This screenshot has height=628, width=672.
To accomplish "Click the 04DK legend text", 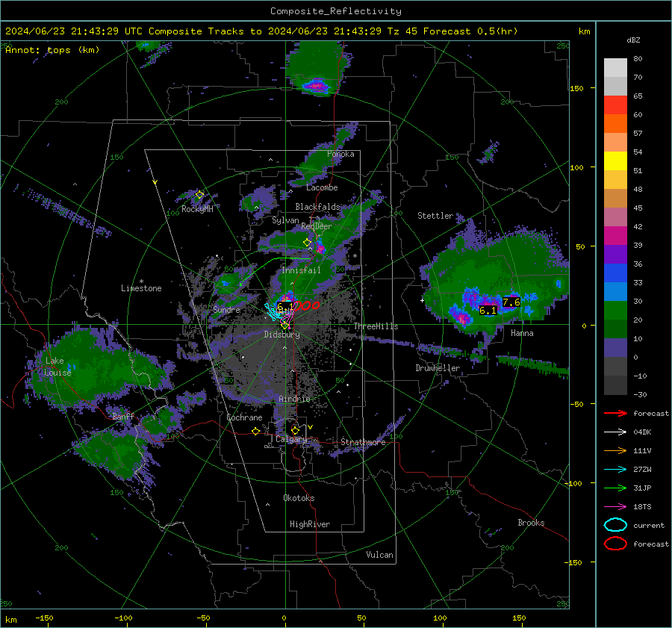I will pyautogui.click(x=642, y=432).
